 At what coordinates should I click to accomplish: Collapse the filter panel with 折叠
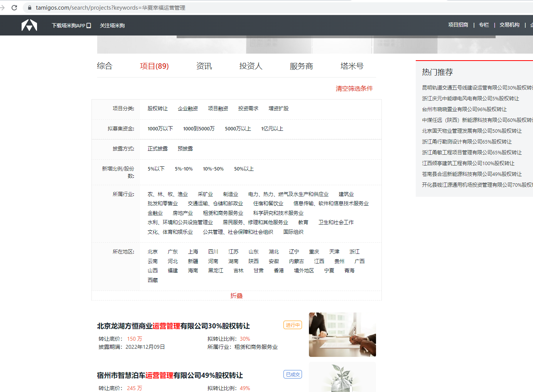pyautogui.click(x=236, y=296)
